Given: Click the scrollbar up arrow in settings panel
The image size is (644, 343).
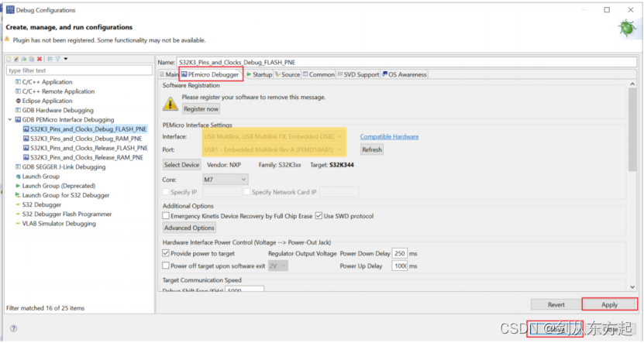Looking at the screenshot, I should (x=632, y=84).
